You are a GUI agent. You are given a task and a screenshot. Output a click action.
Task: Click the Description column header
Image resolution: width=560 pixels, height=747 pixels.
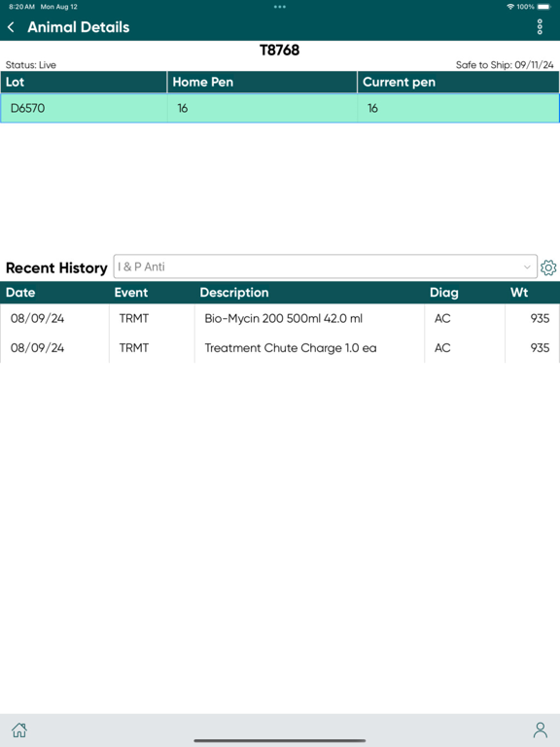(234, 293)
